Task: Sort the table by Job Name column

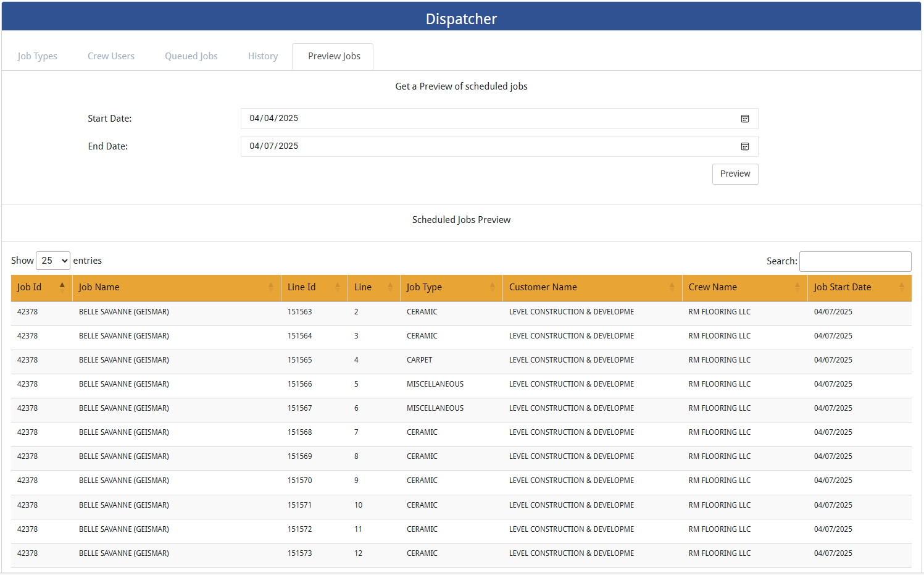Action: [177, 287]
